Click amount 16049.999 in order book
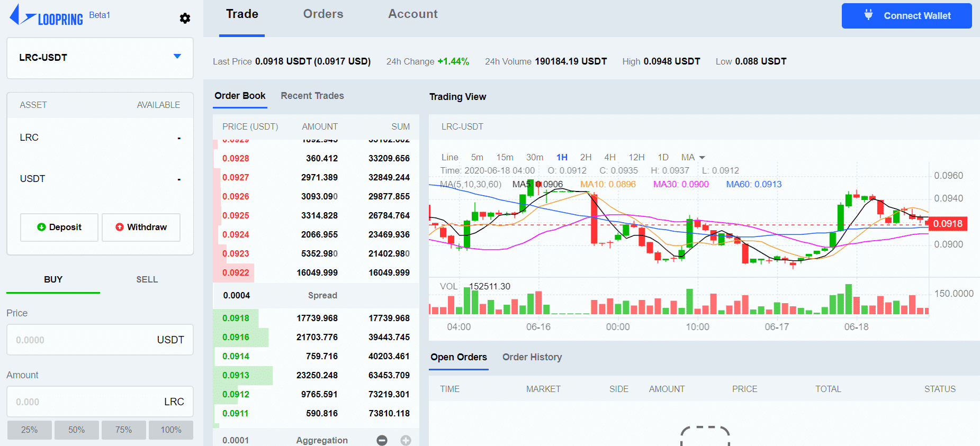 coord(317,272)
